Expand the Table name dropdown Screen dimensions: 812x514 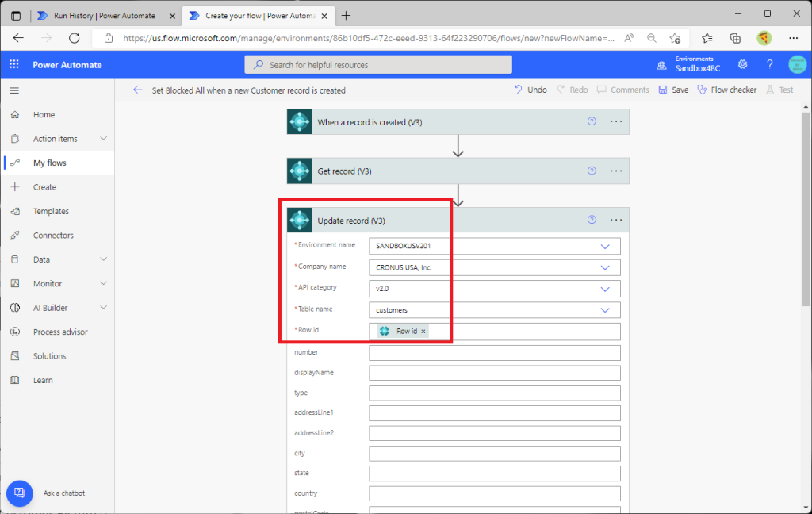click(x=605, y=310)
